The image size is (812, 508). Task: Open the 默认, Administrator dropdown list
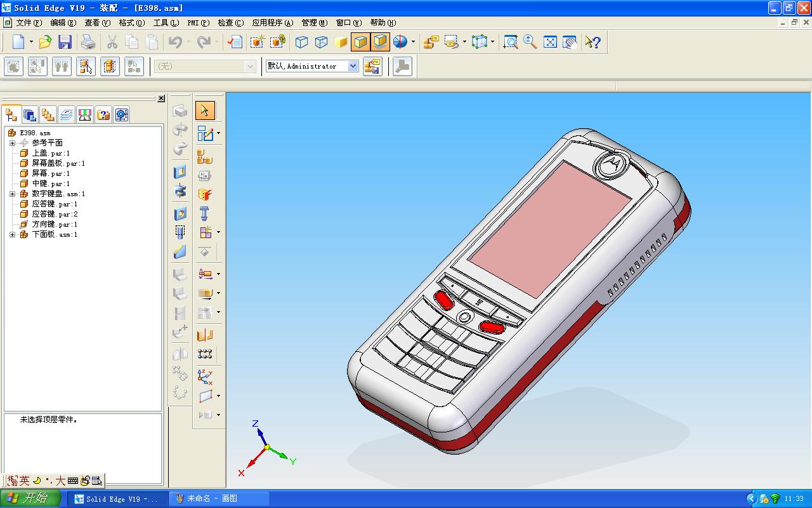[x=353, y=65]
